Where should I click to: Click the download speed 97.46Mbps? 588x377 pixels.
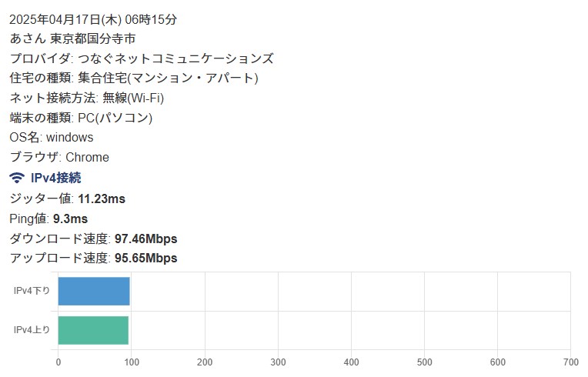point(145,239)
